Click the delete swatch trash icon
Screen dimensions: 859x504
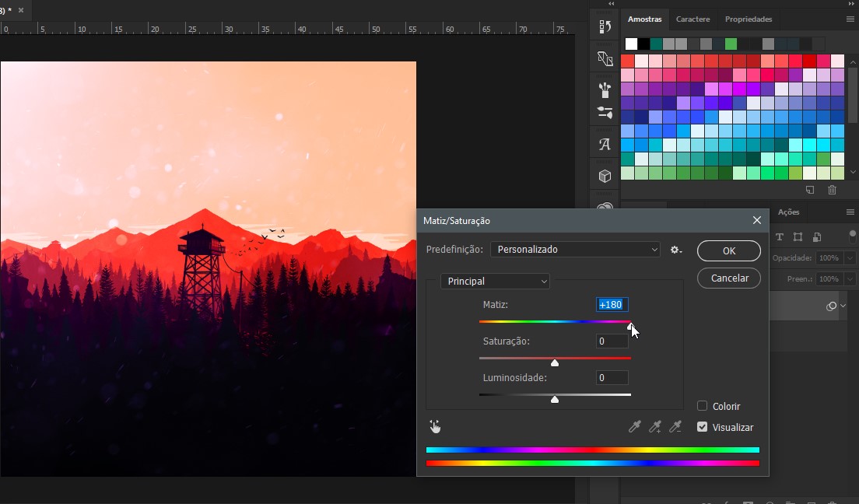(x=833, y=190)
